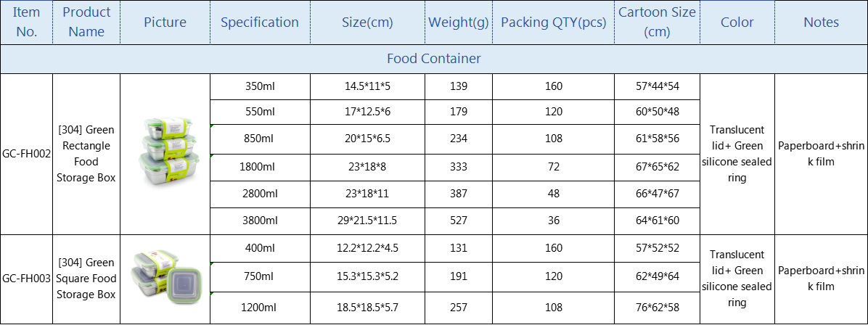Click the "Food Container" section row
Screen dimensions: 868x325
(x=433, y=59)
